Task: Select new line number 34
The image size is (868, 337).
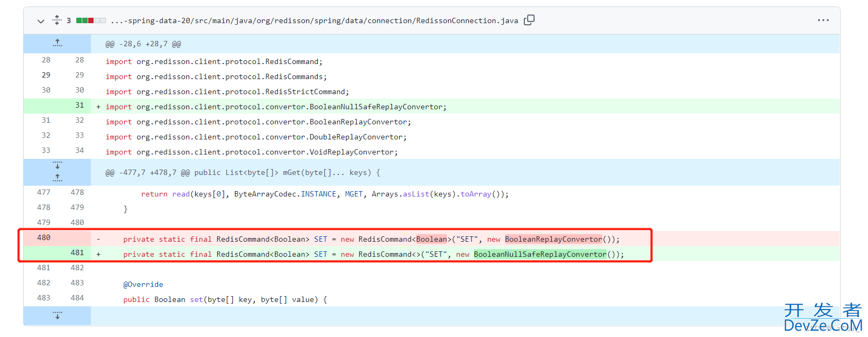Action: (x=80, y=150)
